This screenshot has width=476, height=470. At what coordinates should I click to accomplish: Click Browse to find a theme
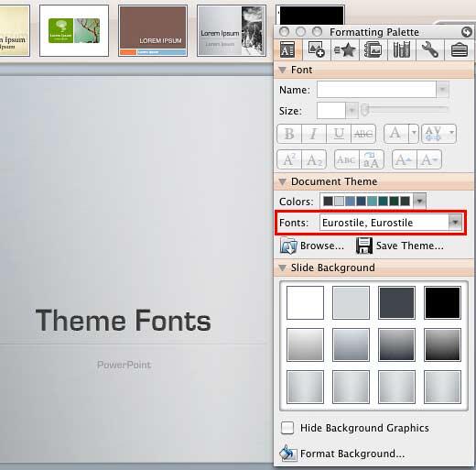pyautogui.click(x=312, y=246)
